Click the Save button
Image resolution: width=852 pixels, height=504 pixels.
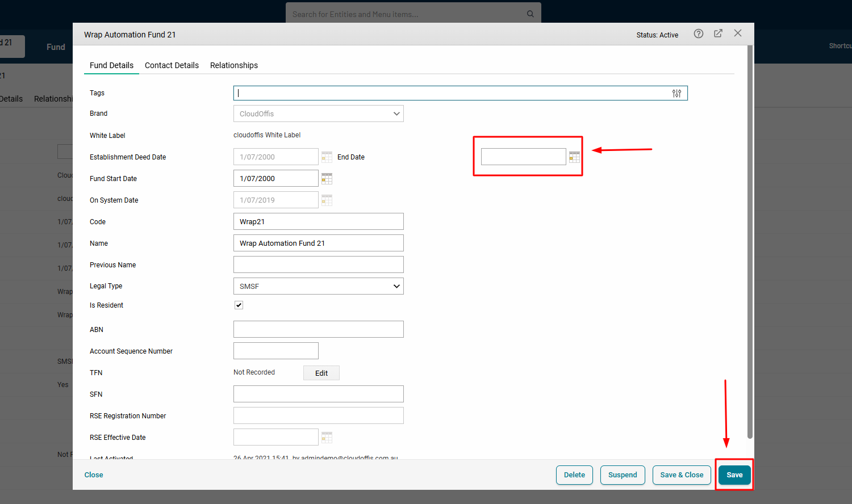point(734,475)
